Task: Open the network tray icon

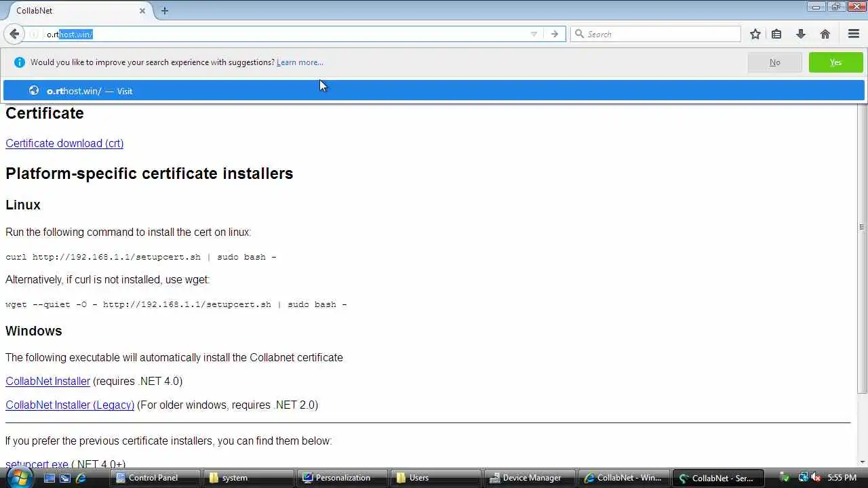Action: [x=803, y=477]
